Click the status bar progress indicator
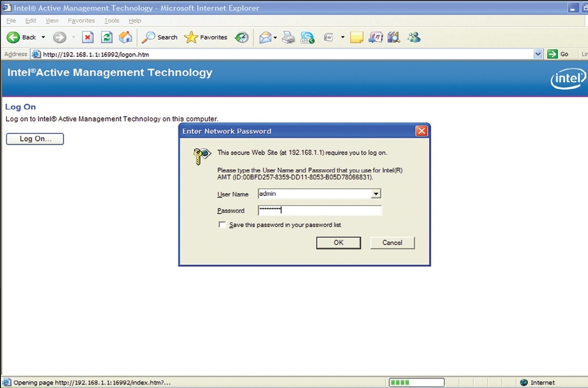588x388 pixels. point(416,382)
